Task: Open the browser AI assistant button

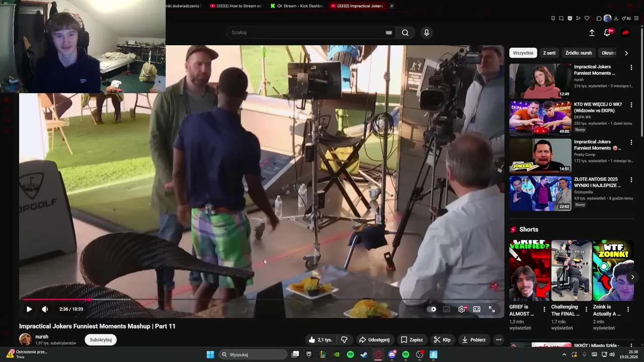Action: (626, 19)
